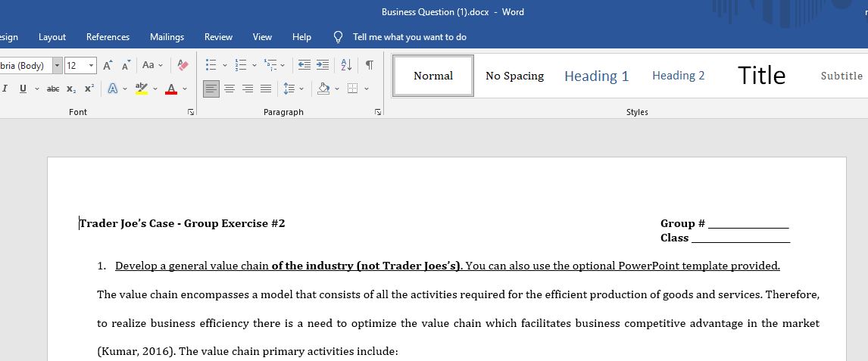Expand highlight color dropdown arrow
This screenshot has height=361, width=868.
point(155,89)
